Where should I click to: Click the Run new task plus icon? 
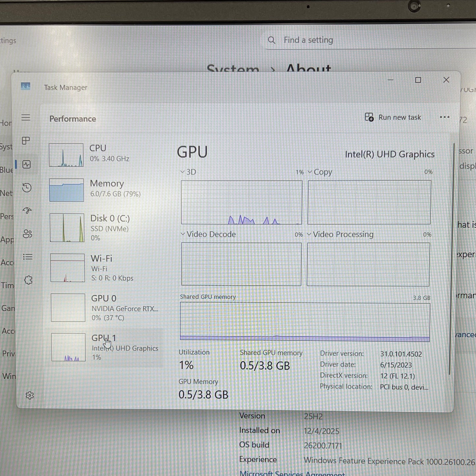point(369,117)
